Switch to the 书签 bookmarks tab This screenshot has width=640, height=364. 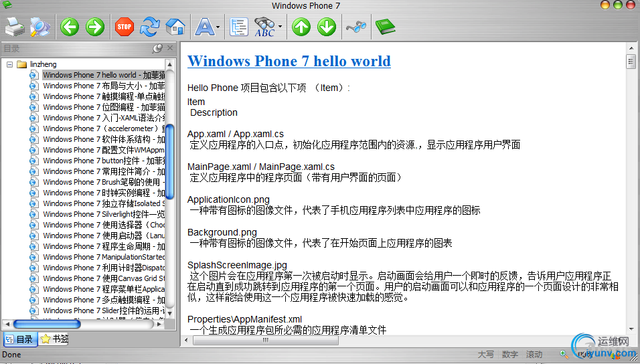[55, 339]
